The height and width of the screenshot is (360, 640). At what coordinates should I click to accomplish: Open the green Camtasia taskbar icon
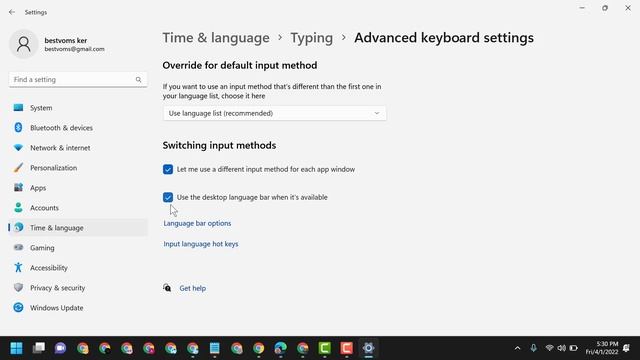[324, 348]
